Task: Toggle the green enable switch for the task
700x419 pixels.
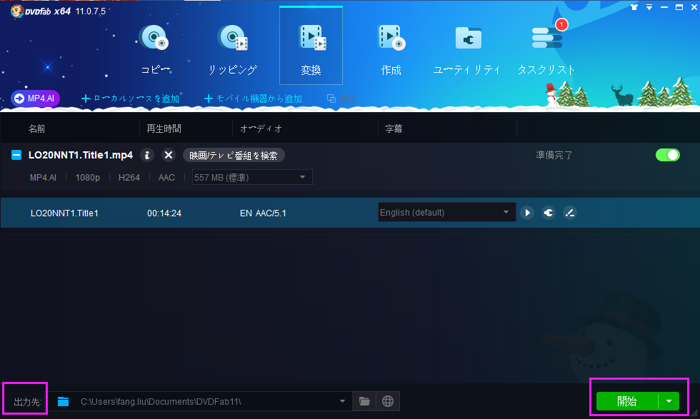Action: [x=667, y=155]
